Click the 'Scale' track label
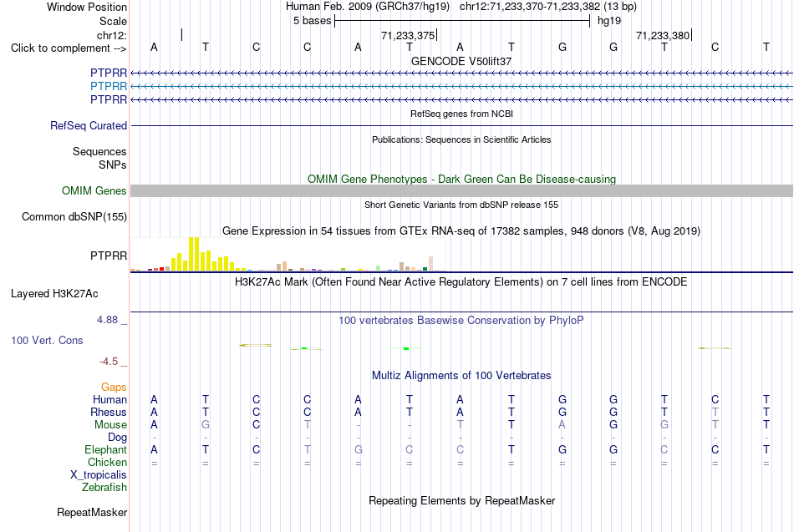The image size is (794, 532). click(x=113, y=21)
